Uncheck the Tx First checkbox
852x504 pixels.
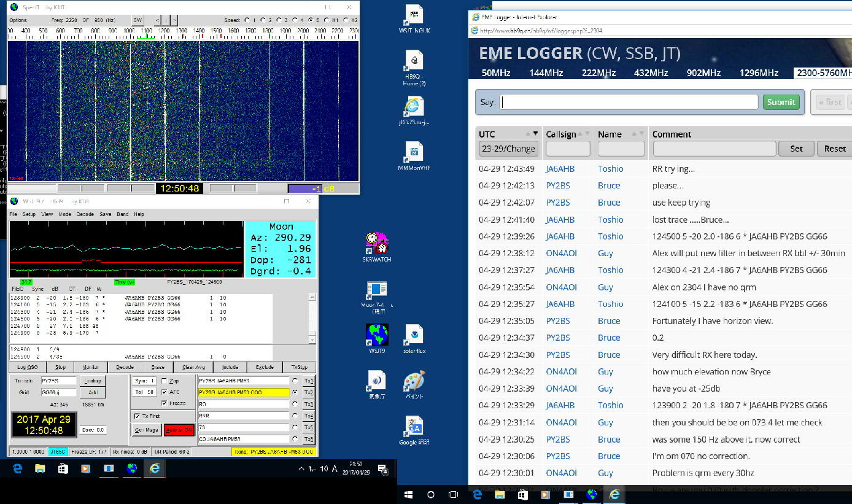pos(137,416)
